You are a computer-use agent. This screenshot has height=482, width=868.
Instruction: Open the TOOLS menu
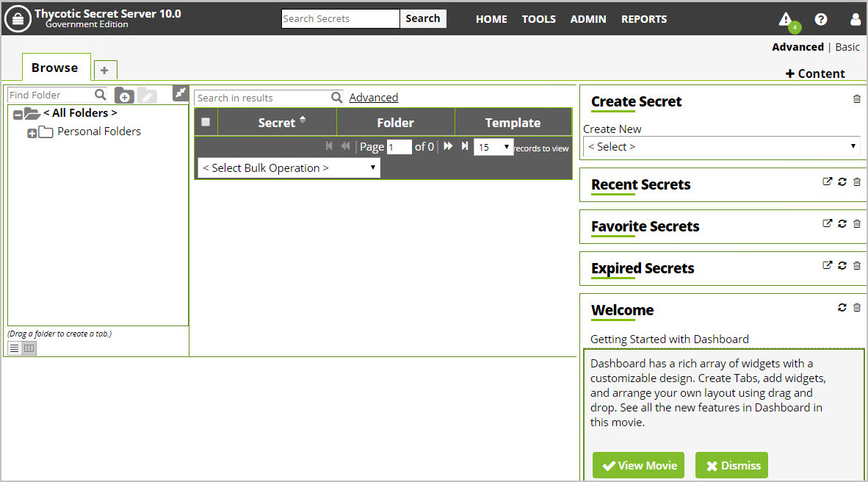538,19
